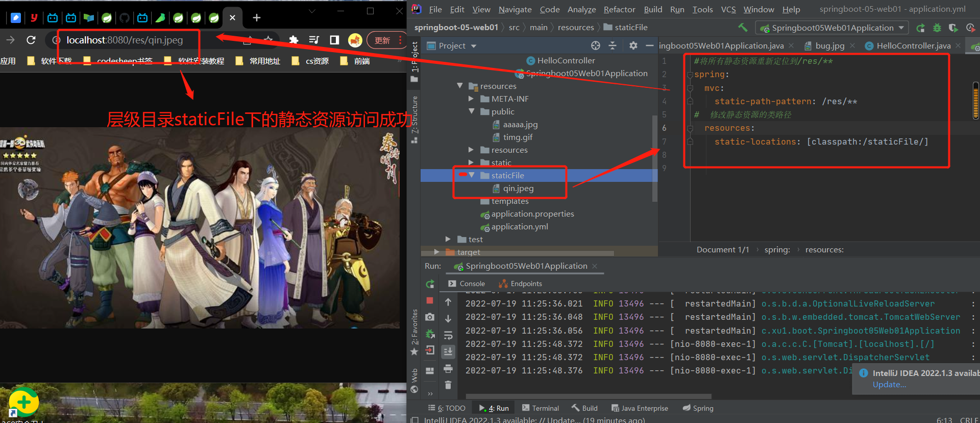Expand the nested resources folder under resources

(471, 150)
